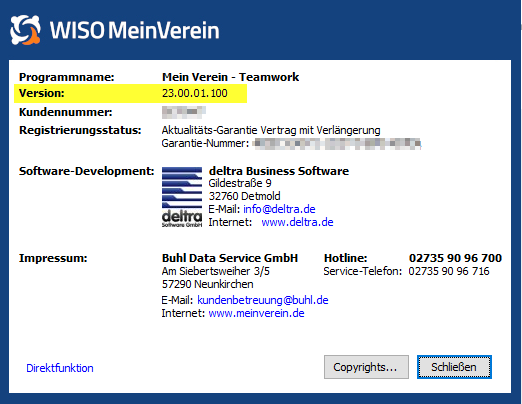Click 'deltra Business Software' heading
Viewport: 522px width, 404px height.
[x=279, y=171]
